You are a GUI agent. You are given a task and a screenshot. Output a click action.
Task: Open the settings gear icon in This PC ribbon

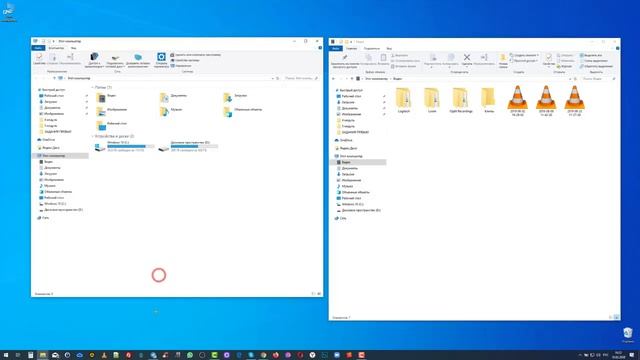coord(161,57)
